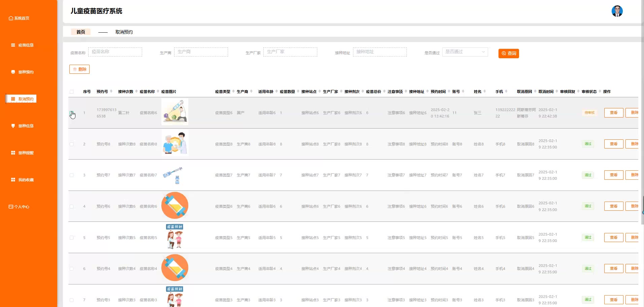Sort the table by 预约号 column
This screenshot has width=644, height=307.
[111, 92]
